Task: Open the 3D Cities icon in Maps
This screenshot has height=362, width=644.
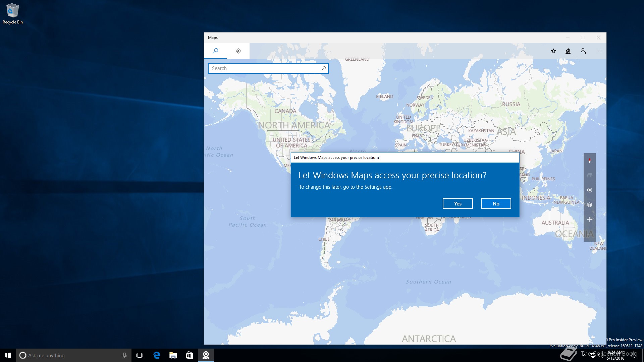Action: click(568, 51)
